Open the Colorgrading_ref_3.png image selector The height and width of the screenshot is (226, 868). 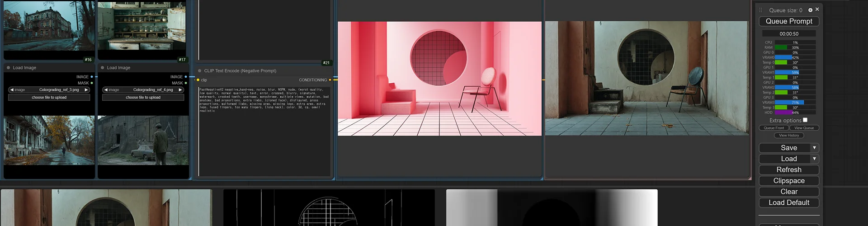[x=49, y=90]
